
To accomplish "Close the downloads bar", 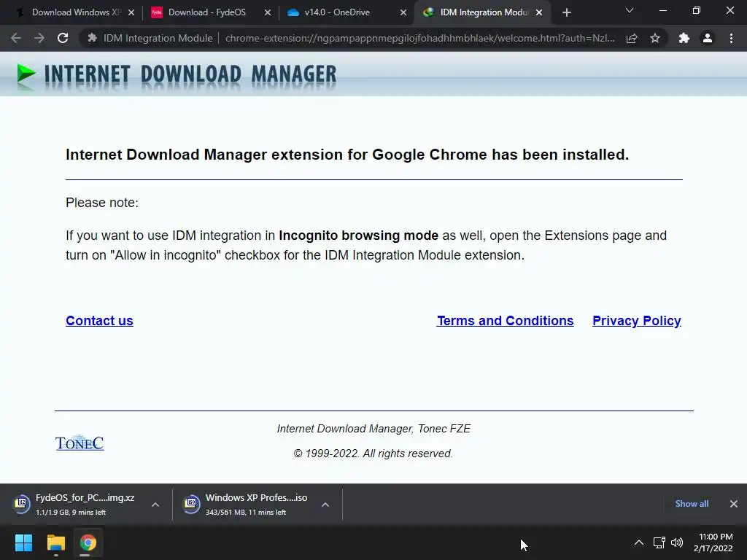I will pos(734,503).
